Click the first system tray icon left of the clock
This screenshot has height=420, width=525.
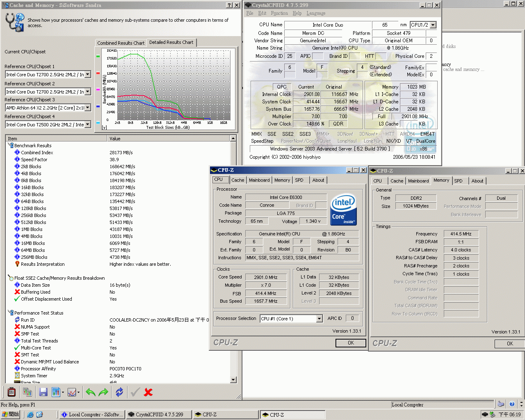coord(485,415)
